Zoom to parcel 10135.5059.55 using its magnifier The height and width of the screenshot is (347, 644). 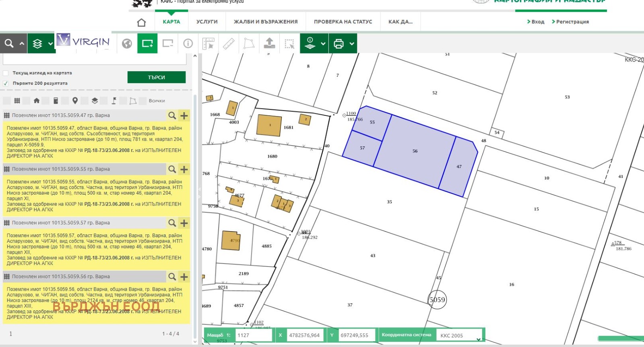tap(172, 169)
